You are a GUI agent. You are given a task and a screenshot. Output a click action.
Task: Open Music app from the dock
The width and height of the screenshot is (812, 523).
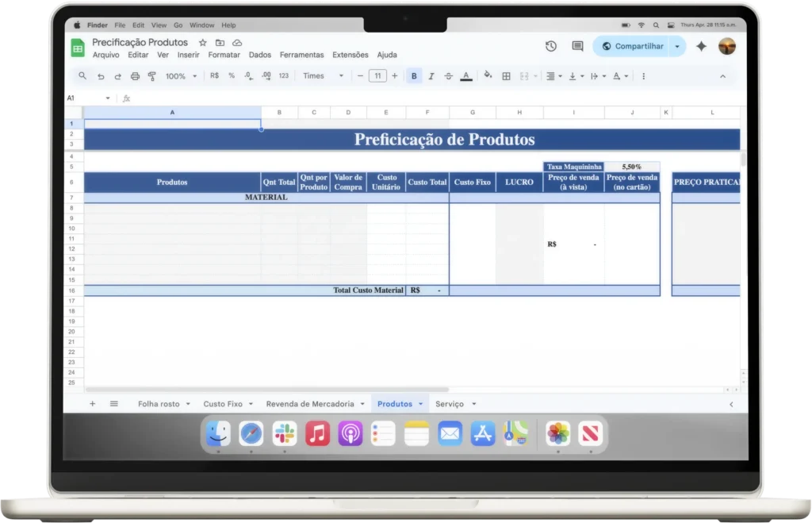[x=317, y=433]
